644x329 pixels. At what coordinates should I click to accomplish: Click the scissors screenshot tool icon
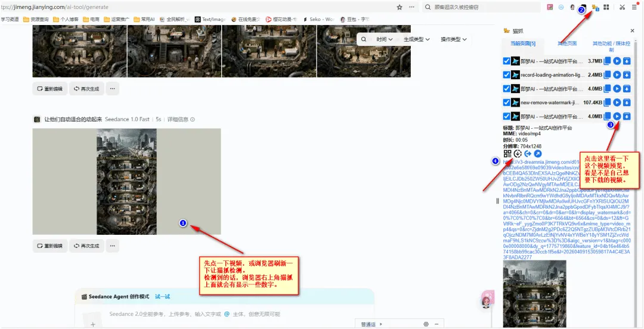coord(622,7)
